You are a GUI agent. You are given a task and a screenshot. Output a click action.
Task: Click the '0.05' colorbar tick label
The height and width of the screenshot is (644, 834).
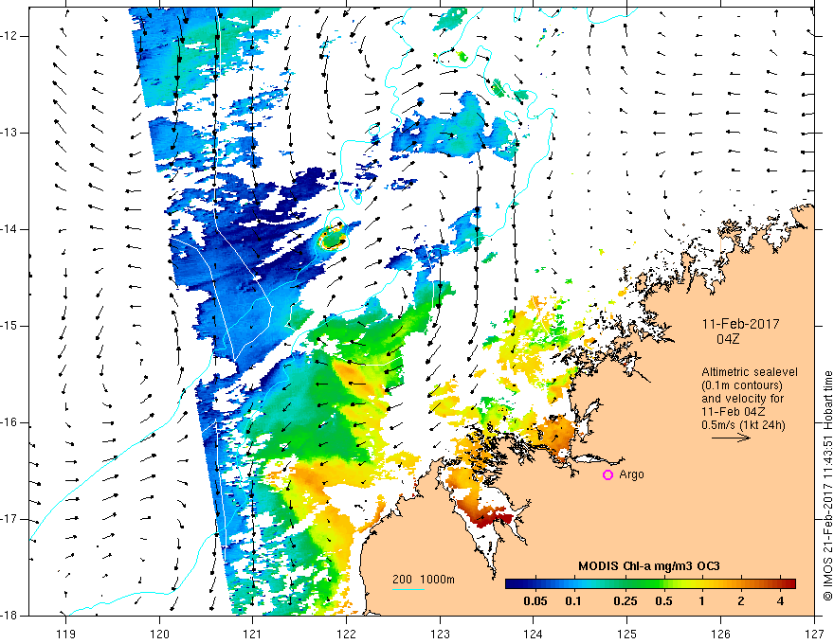(x=535, y=601)
